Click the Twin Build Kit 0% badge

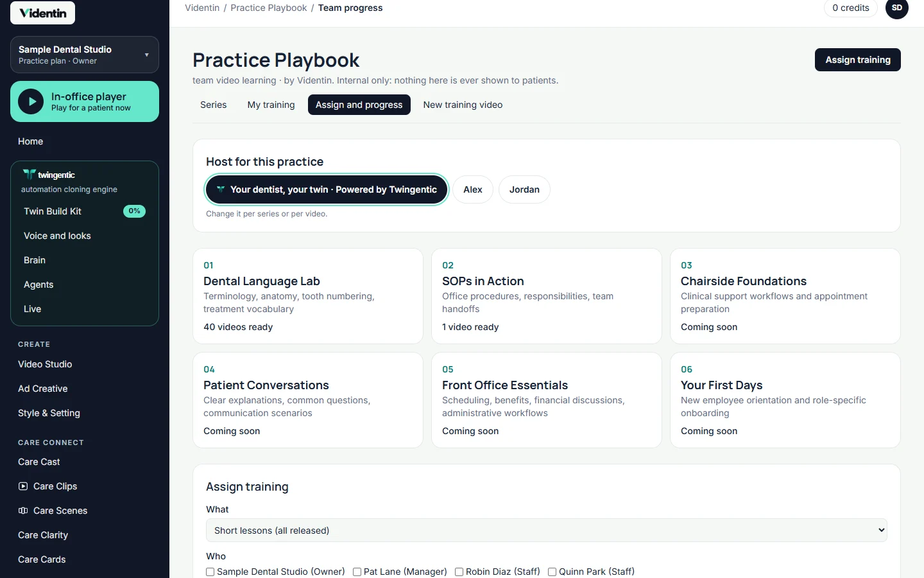[134, 211]
